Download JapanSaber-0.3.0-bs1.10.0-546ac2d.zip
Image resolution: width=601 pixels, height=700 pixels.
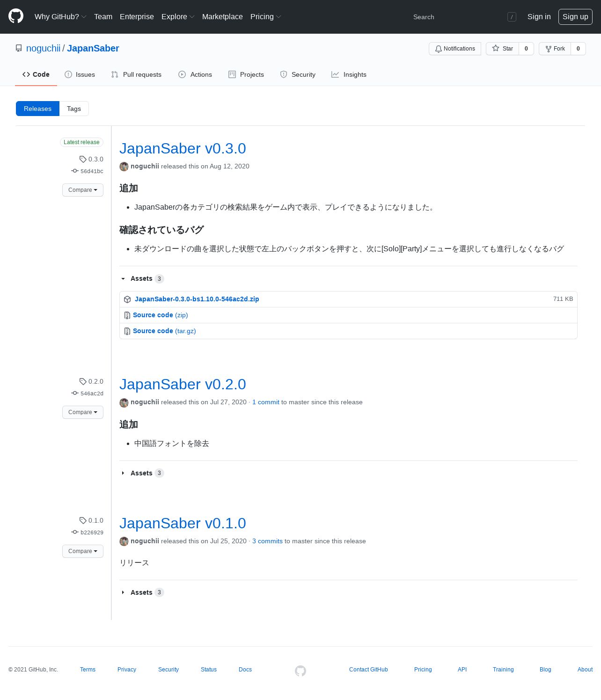[197, 299]
